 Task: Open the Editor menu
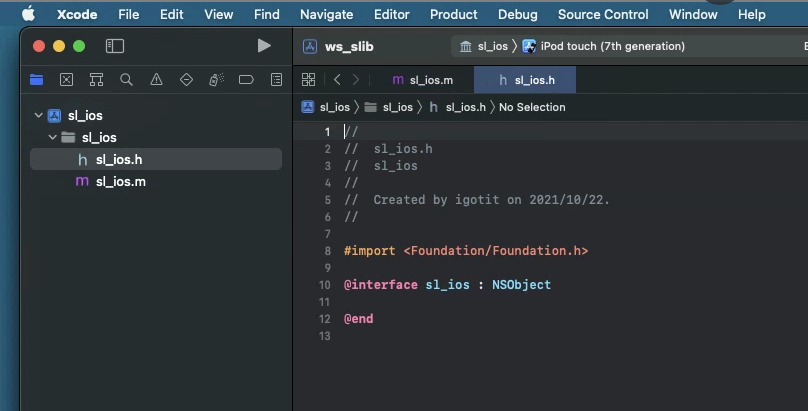[x=392, y=14]
